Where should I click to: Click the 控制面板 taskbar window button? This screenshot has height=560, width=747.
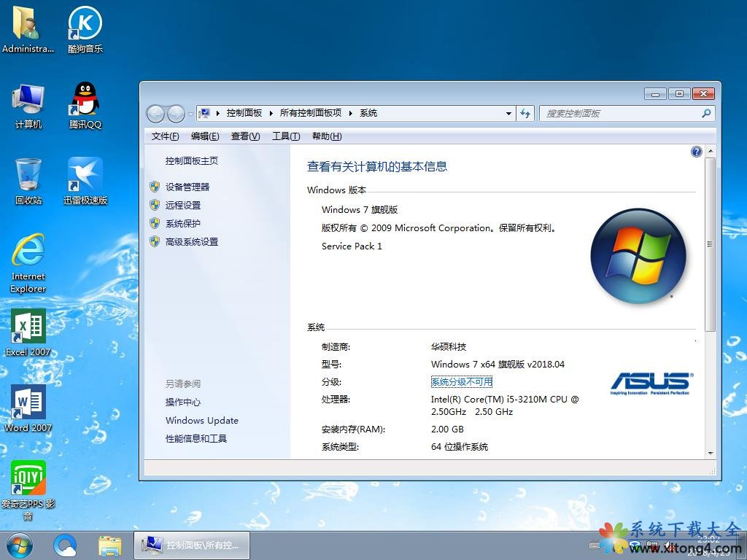pyautogui.click(x=192, y=545)
